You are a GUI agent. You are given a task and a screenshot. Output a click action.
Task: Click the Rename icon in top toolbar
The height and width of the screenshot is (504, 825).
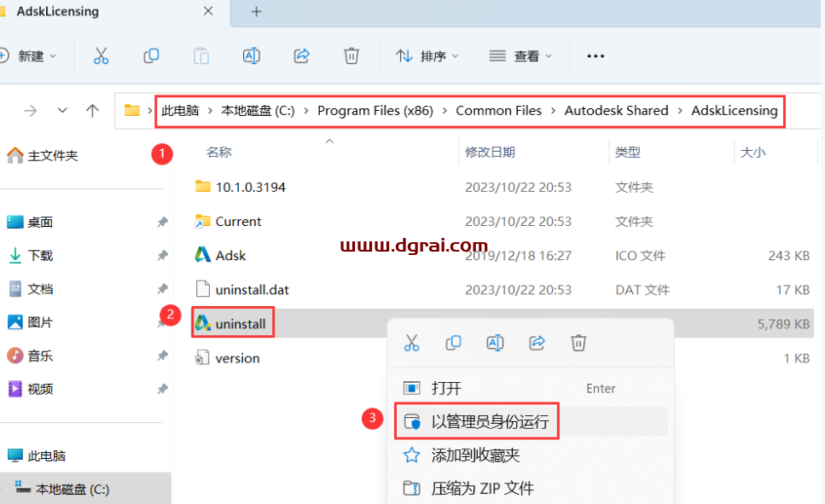click(x=251, y=56)
